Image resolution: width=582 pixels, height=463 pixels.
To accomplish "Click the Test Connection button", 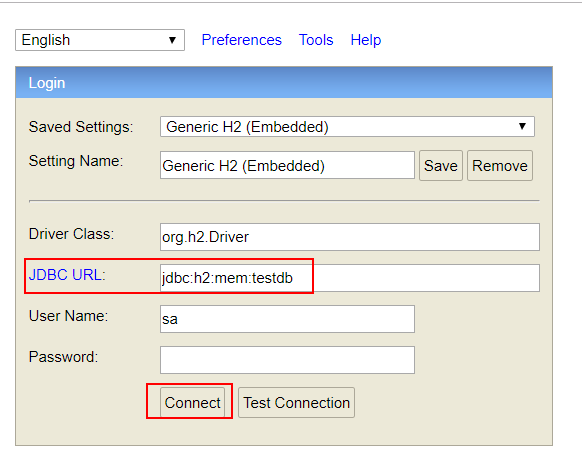I will pyautogui.click(x=297, y=403).
